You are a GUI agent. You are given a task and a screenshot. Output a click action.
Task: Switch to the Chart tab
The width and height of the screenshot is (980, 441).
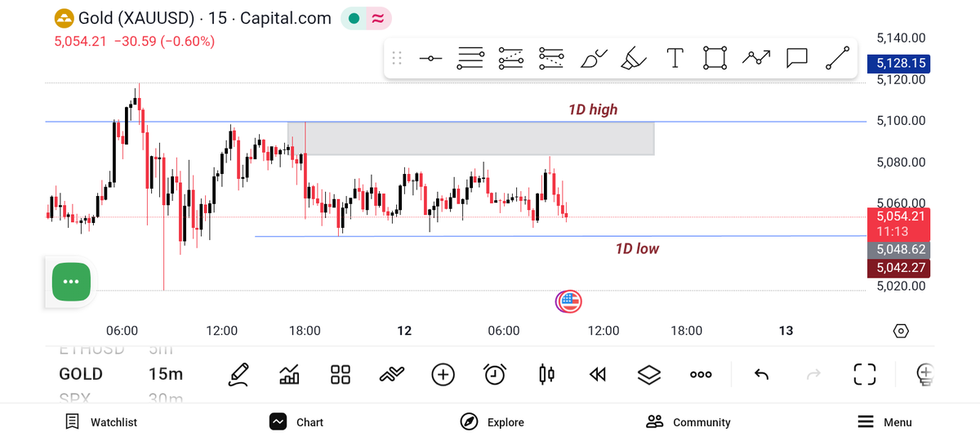click(296, 422)
